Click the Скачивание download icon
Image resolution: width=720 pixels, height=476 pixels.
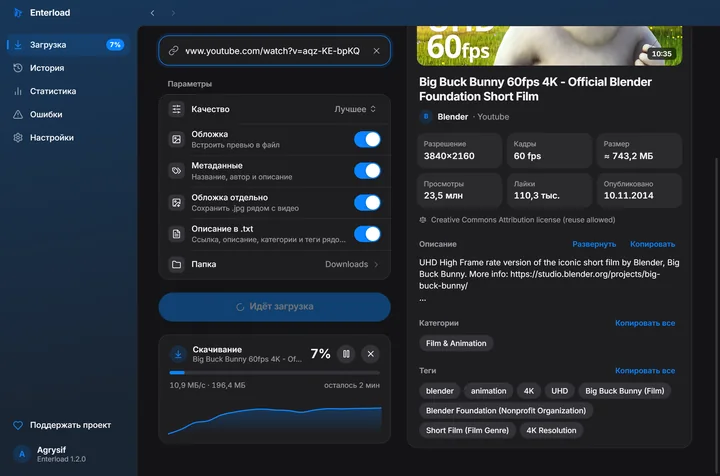tap(178, 354)
